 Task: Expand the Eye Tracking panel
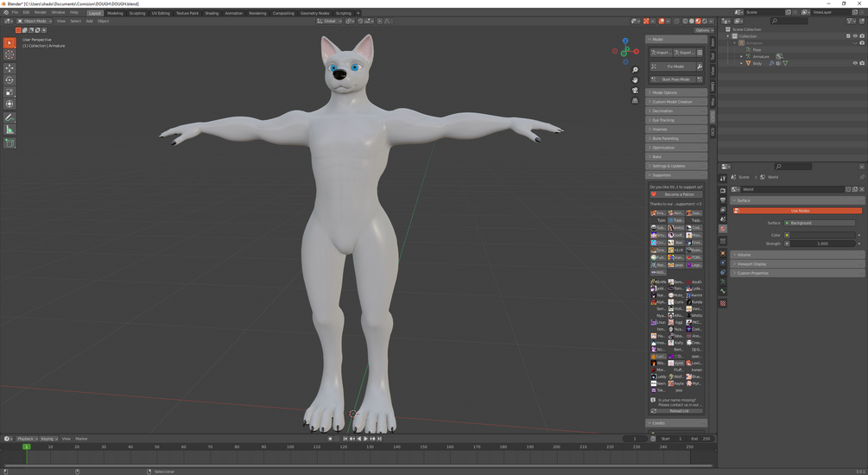tap(676, 120)
